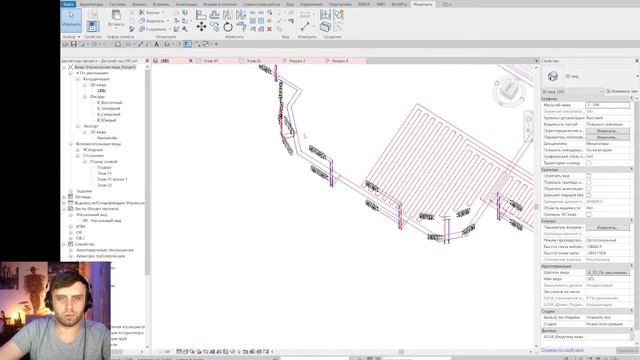Click the Text (A) icon in quick access toolbar
This screenshot has width=640, height=360.
point(156,44)
